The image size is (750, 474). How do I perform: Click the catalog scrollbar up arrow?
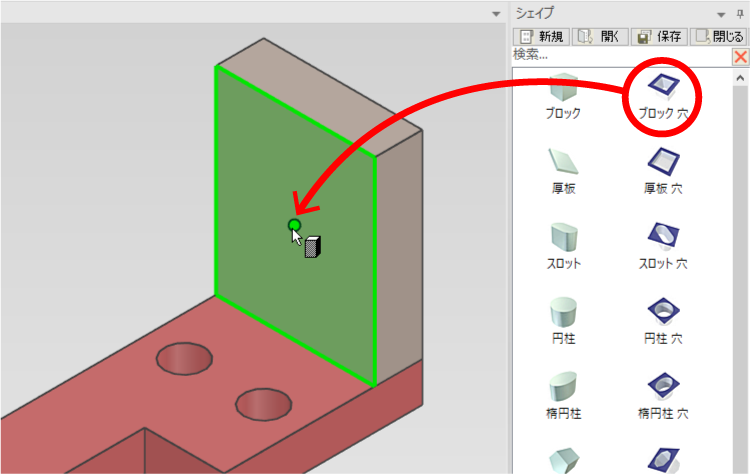[740, 76]
